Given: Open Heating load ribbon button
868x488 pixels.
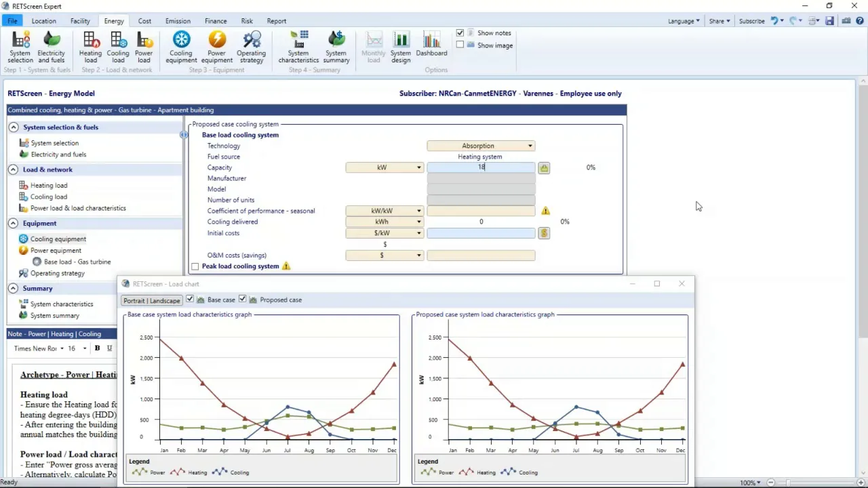Looking at the screenshot, I should (x=90, y=47).
